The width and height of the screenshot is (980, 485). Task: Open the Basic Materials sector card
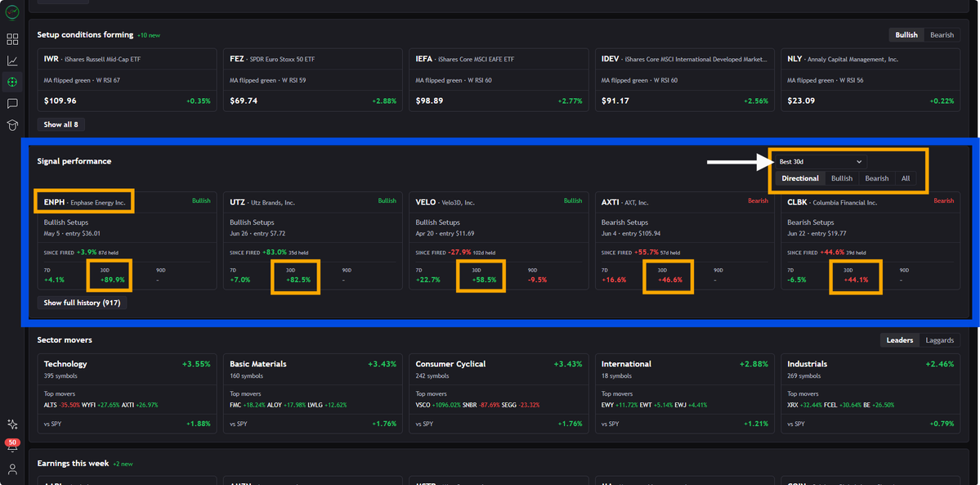(313, 393)
